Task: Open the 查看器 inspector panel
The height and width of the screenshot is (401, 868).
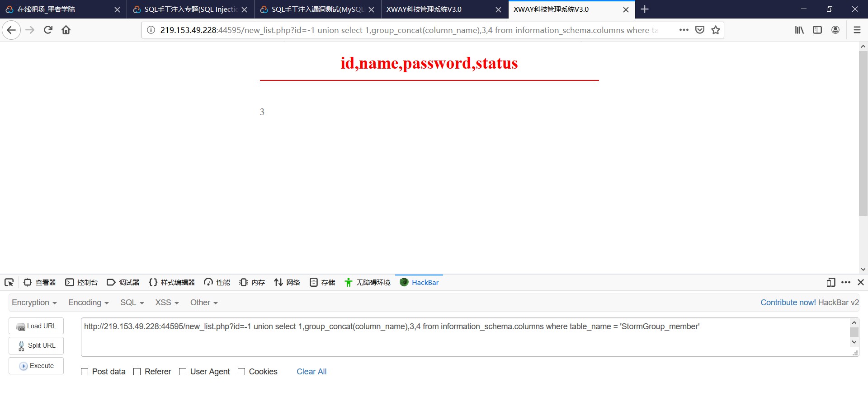Action: click(40, 283)
